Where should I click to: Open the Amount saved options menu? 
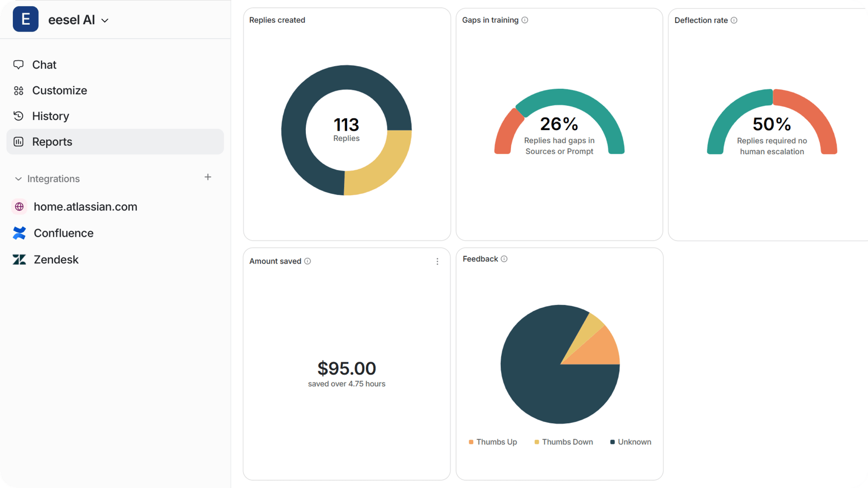(437, 261)
